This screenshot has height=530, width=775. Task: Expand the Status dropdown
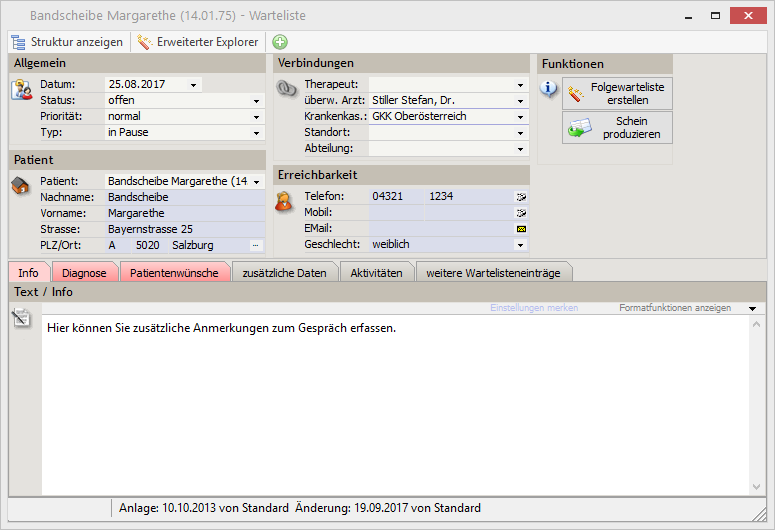[x=256, y=101]
